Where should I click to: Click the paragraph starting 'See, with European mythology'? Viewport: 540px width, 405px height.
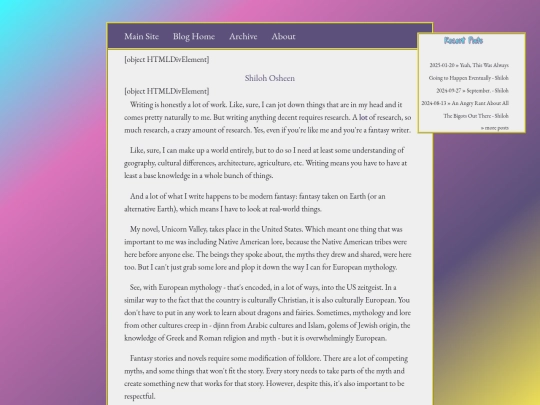(268, 313)
